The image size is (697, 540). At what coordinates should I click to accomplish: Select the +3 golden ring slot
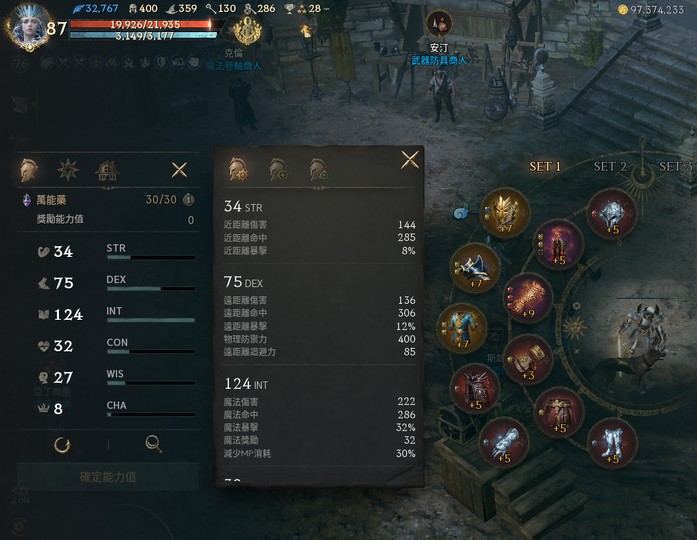[528, 360]
